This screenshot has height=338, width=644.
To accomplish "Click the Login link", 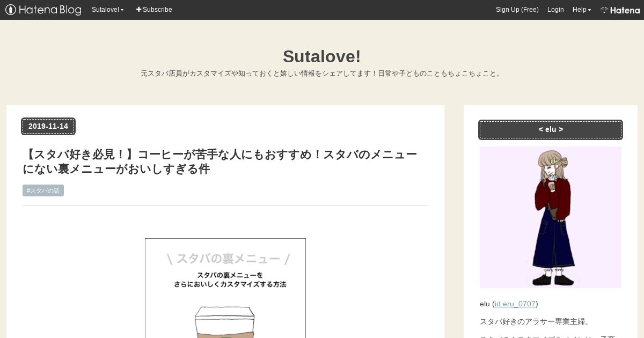I will point(555,10).
